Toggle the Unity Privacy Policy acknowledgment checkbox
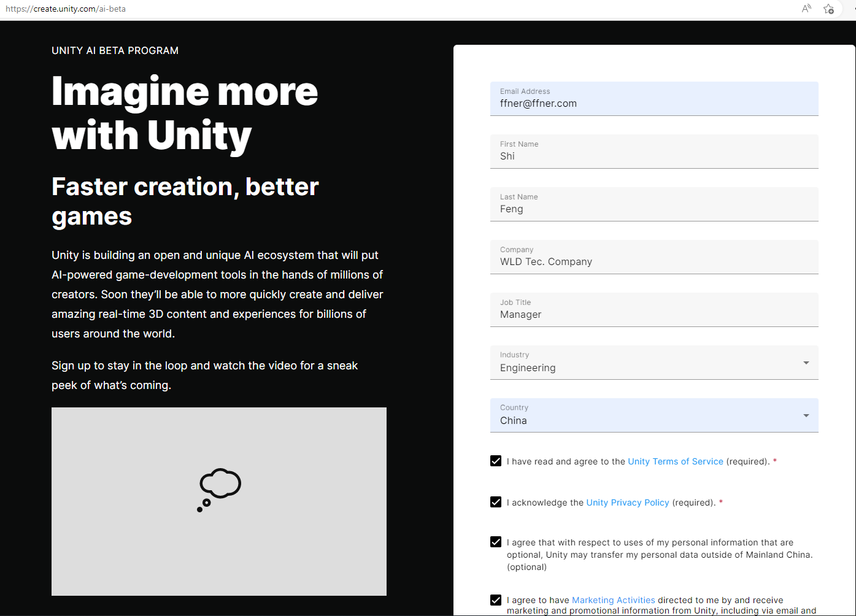 click(496, 502)
